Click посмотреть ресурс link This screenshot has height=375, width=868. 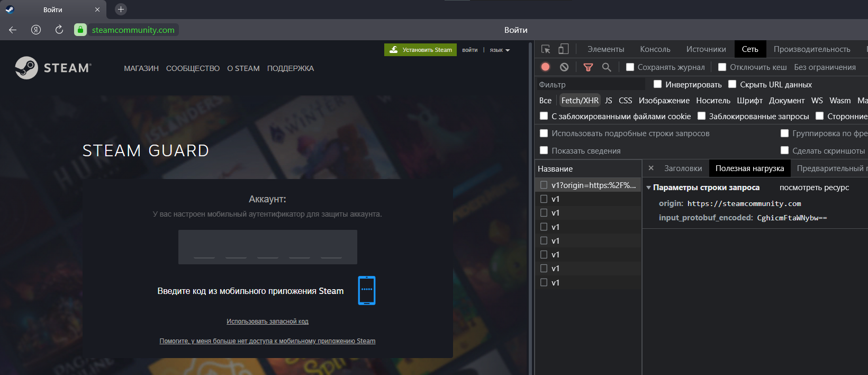(814, 187)
